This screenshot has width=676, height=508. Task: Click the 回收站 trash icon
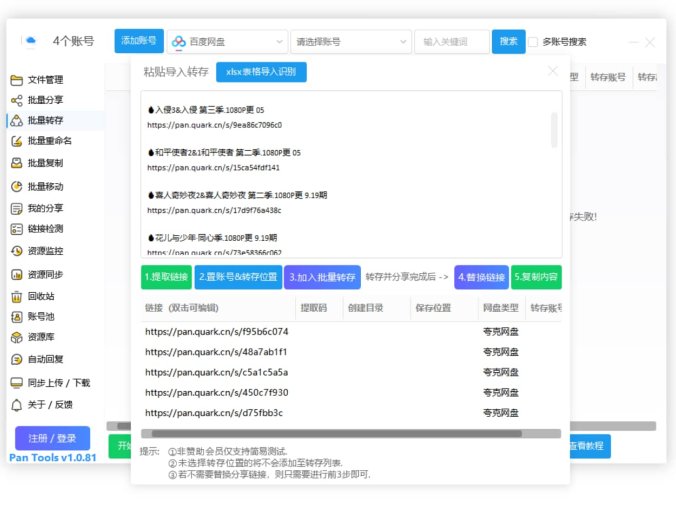(x=16, y=297)
